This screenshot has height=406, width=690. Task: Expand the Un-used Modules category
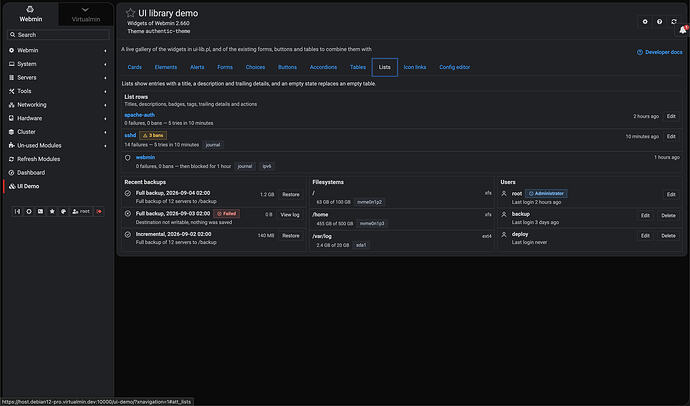[x=58, y=146]
